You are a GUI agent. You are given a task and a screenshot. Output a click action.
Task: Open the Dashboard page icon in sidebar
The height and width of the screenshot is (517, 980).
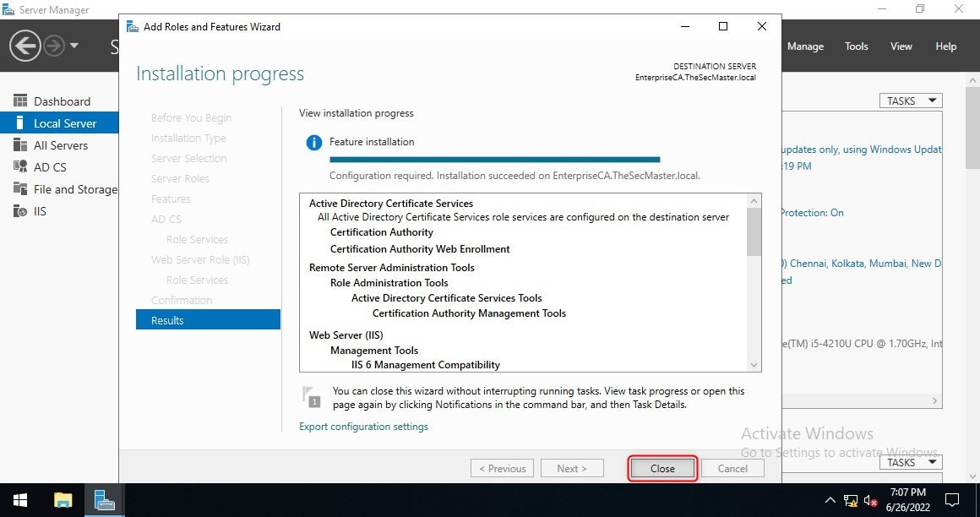point(20,101)
